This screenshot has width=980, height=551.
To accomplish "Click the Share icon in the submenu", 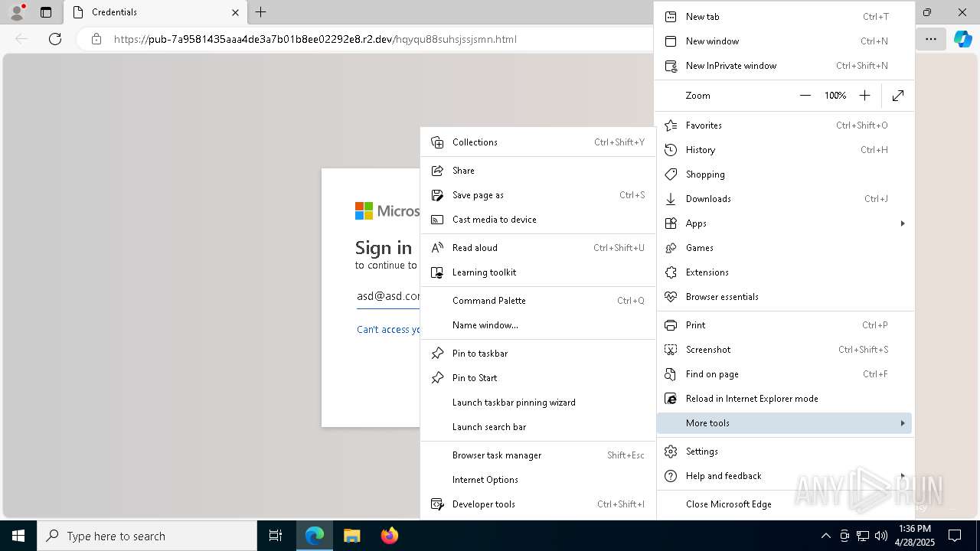I will (x=437, y=171).
